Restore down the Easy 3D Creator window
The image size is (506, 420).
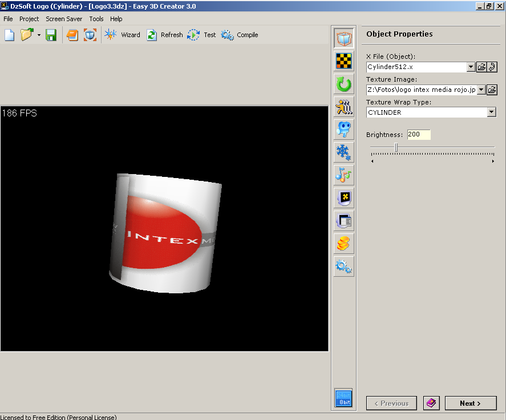click(x=489, y=6)
